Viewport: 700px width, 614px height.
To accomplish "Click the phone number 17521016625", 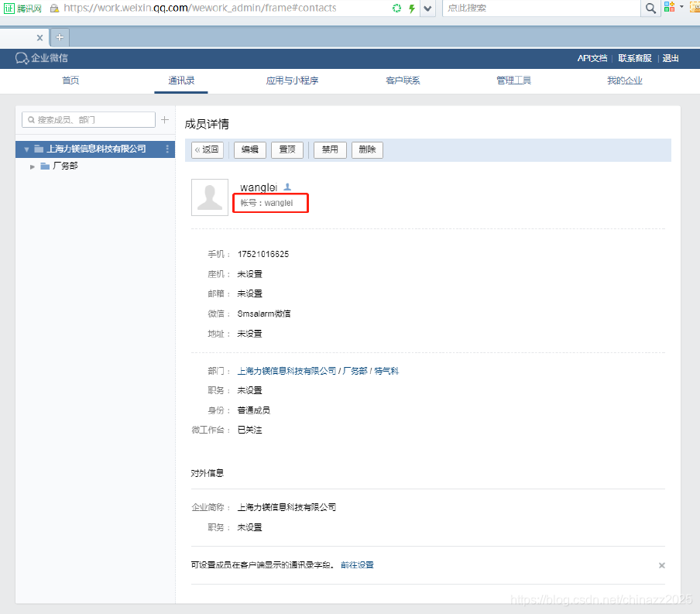I will point(263,254).
